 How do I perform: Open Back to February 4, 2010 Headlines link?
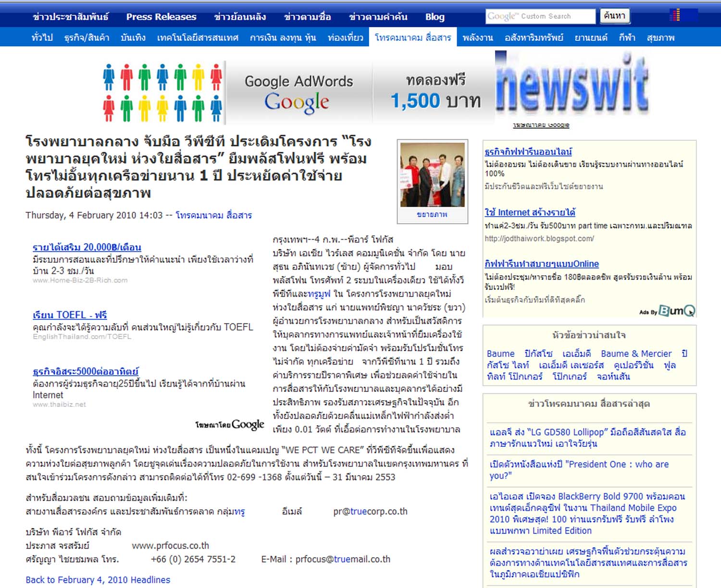98,580
